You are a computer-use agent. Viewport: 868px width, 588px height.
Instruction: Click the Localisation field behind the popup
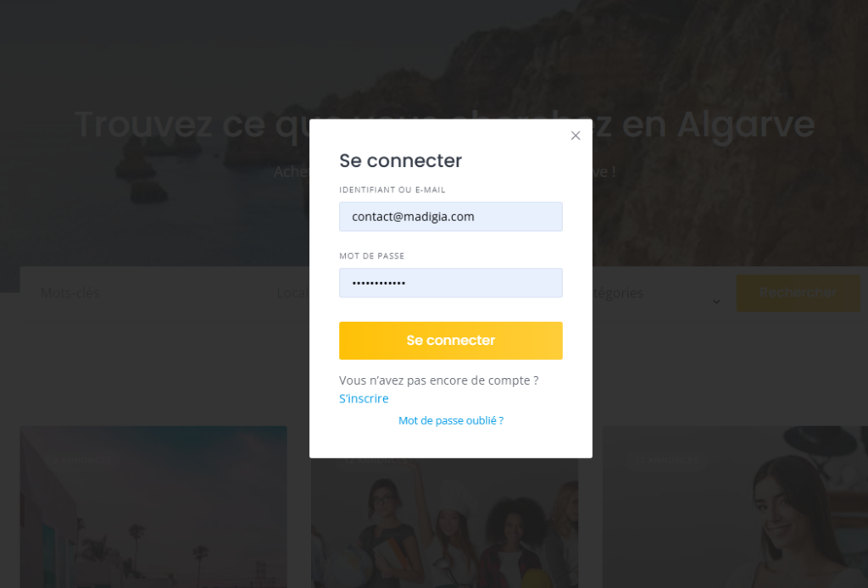point(292,292)
